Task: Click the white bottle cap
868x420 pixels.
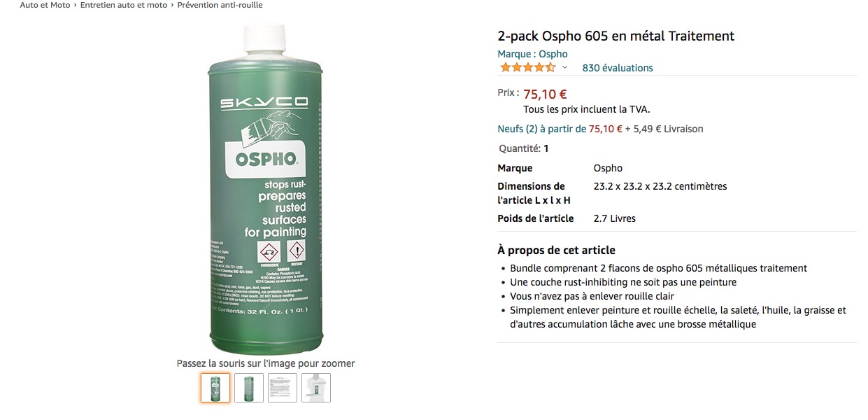Action: (x=266, y=38)
